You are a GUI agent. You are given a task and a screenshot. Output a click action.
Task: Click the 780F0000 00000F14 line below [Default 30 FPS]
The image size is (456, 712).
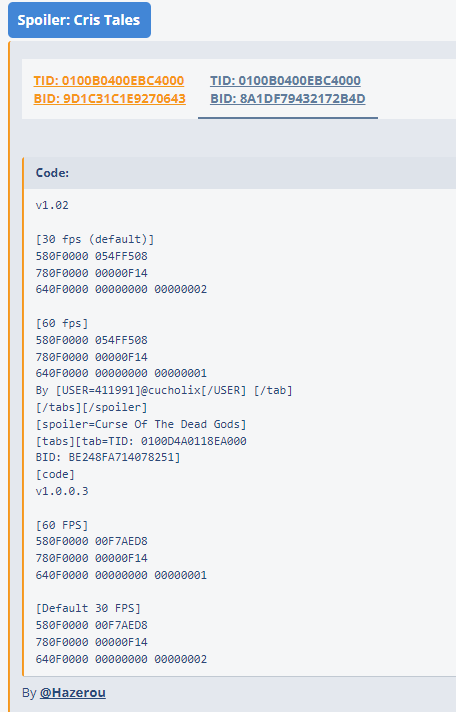[91, 642]
